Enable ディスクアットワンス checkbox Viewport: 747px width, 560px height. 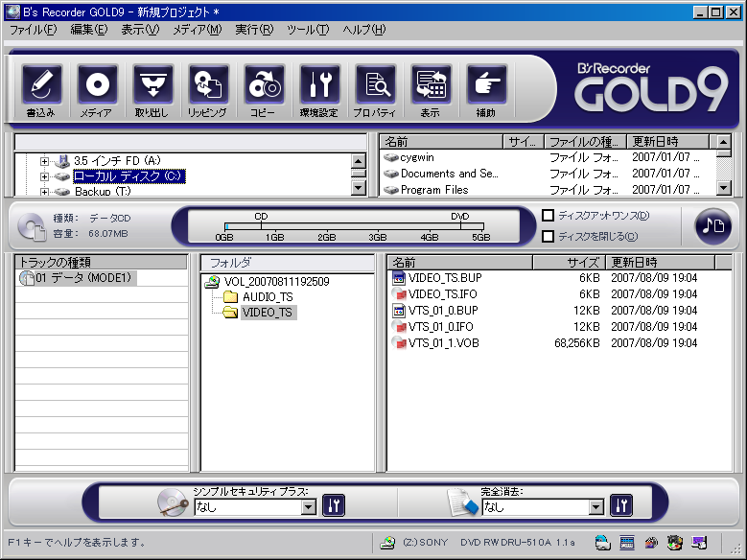pos(548,216)
